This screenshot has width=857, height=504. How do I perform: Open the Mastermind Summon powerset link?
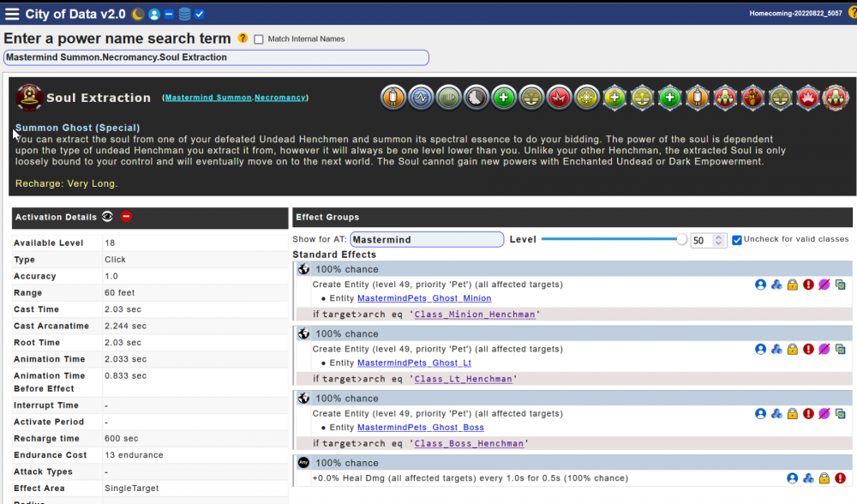[x=208, y=98]
